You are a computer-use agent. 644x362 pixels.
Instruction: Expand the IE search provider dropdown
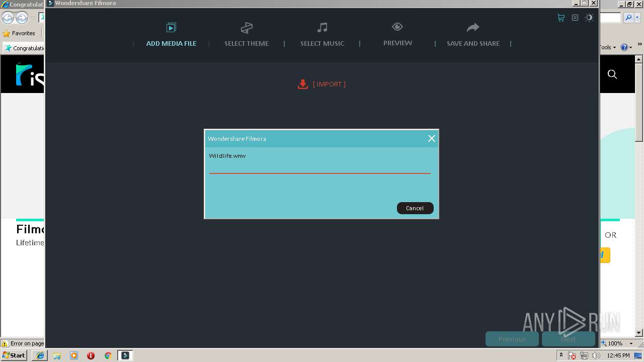[636, 18]
